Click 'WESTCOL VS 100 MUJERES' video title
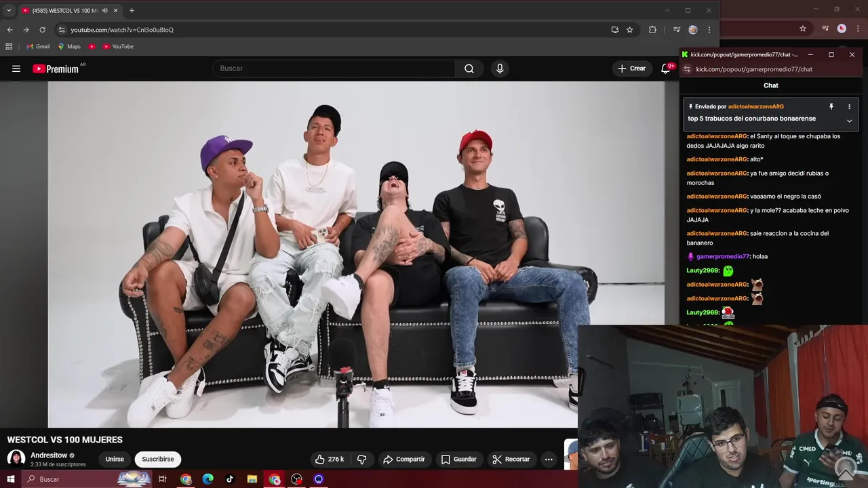Screen dimensions: 868x488 (x=65, y=440)
